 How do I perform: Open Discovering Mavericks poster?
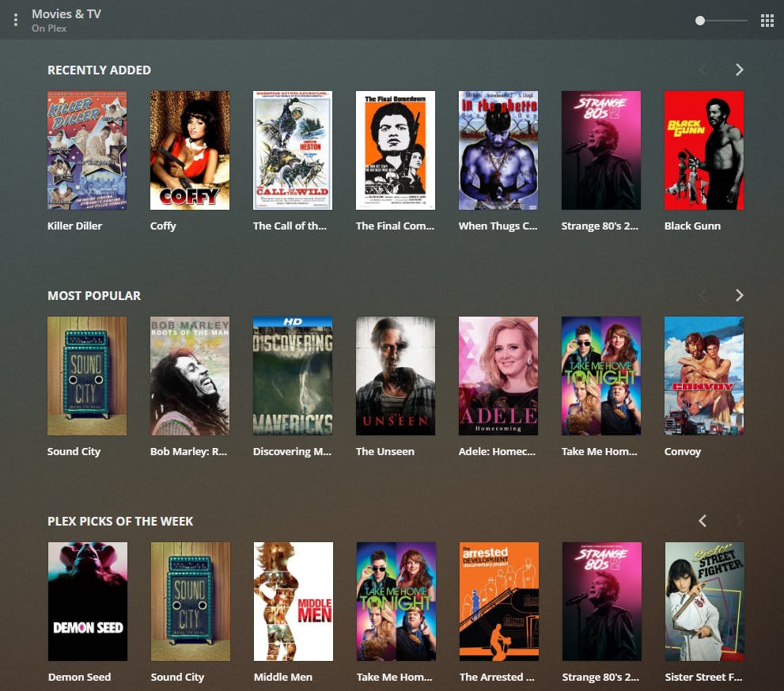[293, 376]
